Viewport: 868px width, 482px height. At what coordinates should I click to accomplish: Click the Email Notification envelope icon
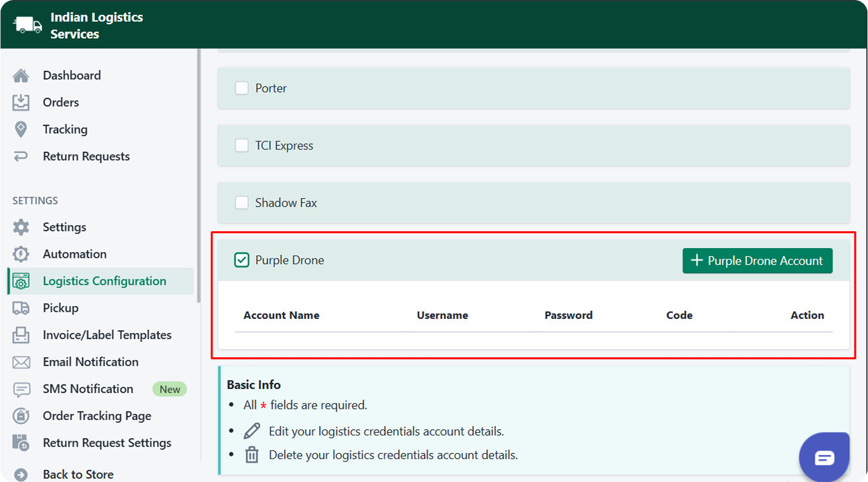pyautogui.click(x=21, y=362)
